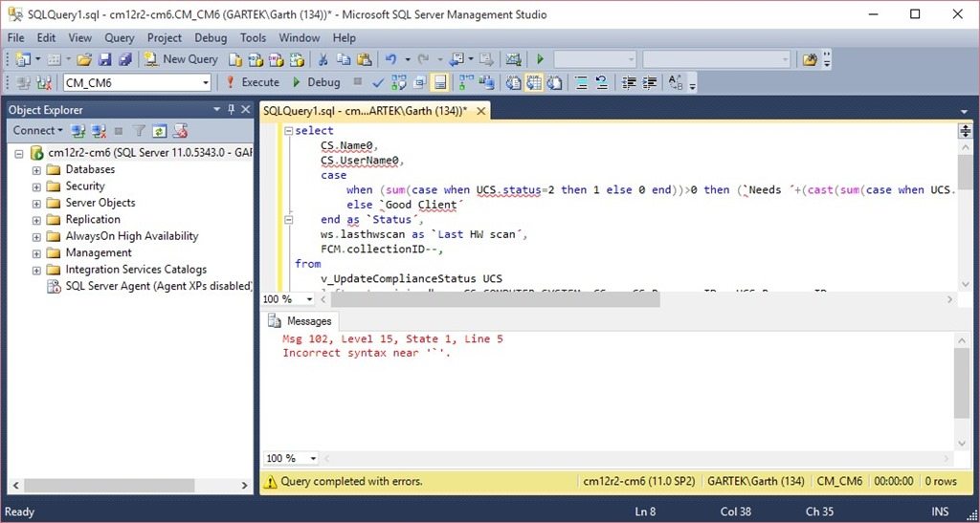Open the Query menu

(x=119, y=38)
